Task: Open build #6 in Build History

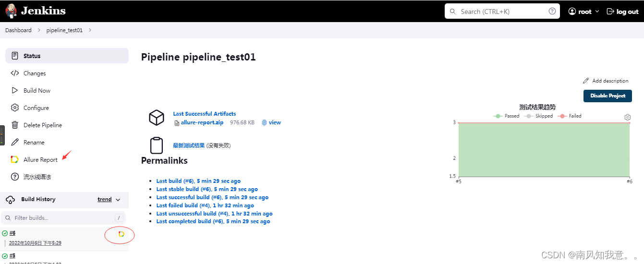Action: click(12, 233)
